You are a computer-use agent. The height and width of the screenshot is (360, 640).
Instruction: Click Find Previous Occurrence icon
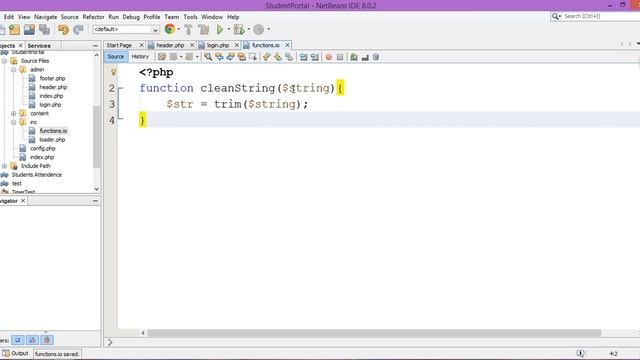(x=219, y=57)
